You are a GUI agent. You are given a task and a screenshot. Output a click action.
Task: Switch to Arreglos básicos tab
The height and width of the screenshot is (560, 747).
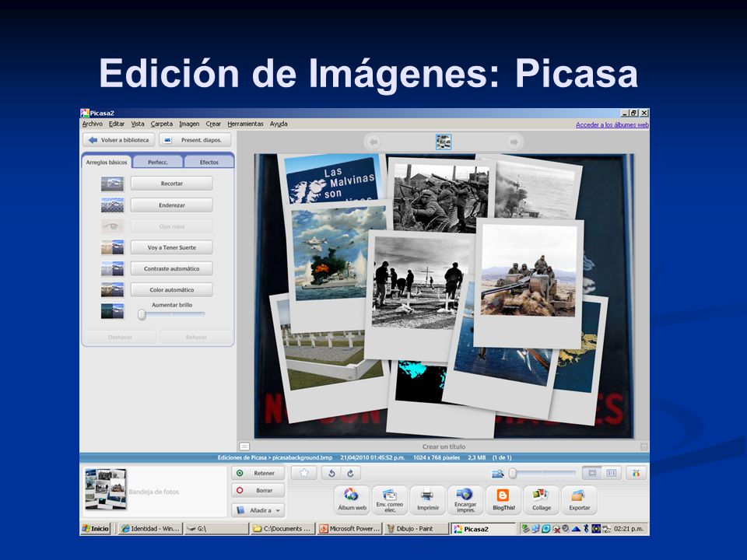(107, 162)
